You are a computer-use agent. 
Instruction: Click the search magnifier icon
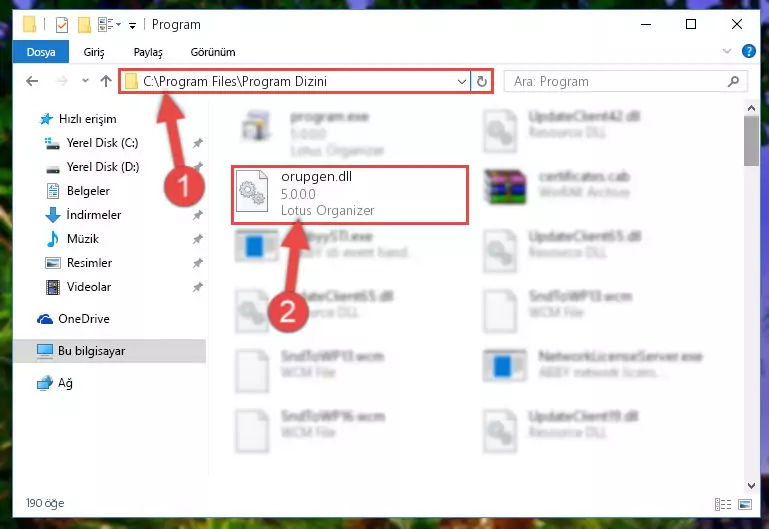point(733,81)
